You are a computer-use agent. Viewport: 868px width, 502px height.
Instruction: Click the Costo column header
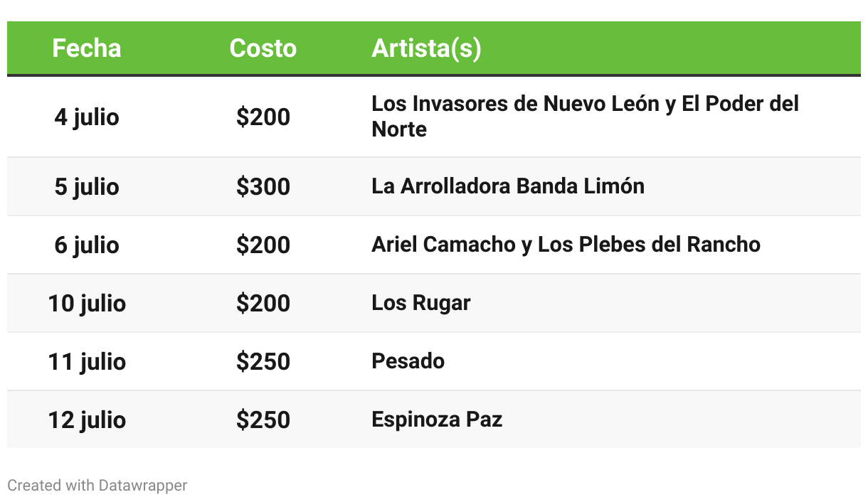click(x=263, y=48)
